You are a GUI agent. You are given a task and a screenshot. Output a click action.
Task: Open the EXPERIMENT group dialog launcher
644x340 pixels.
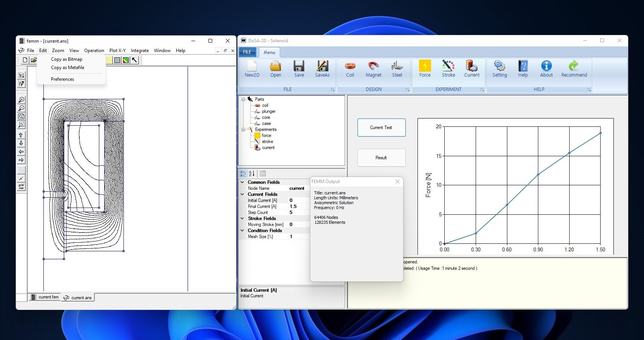click(x=482, y=90)
